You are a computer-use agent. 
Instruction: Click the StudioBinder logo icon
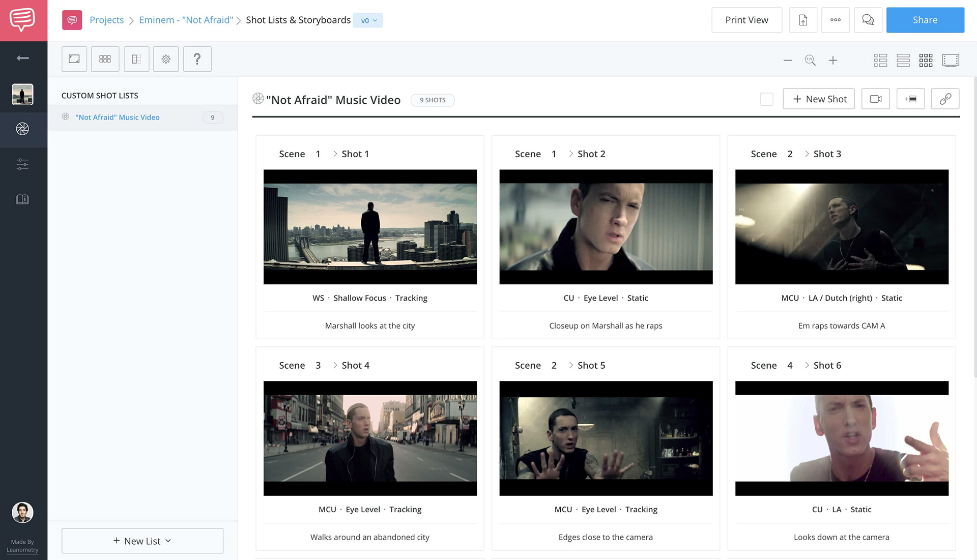pyautogui.click(x=23, y=20)
